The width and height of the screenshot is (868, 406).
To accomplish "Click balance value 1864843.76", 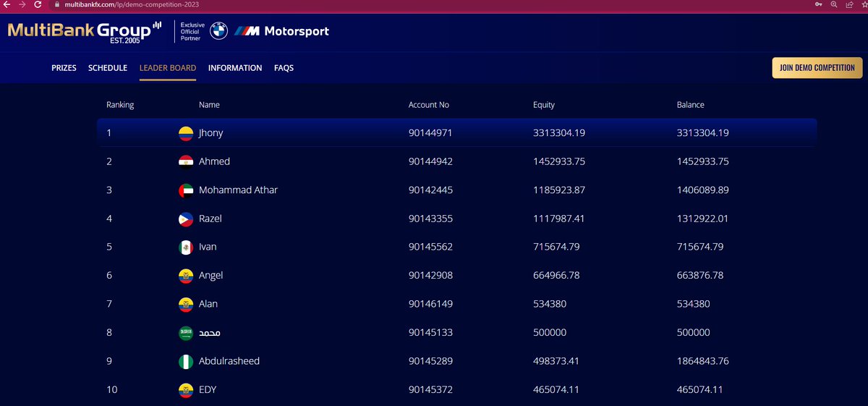I will [703, 361].
